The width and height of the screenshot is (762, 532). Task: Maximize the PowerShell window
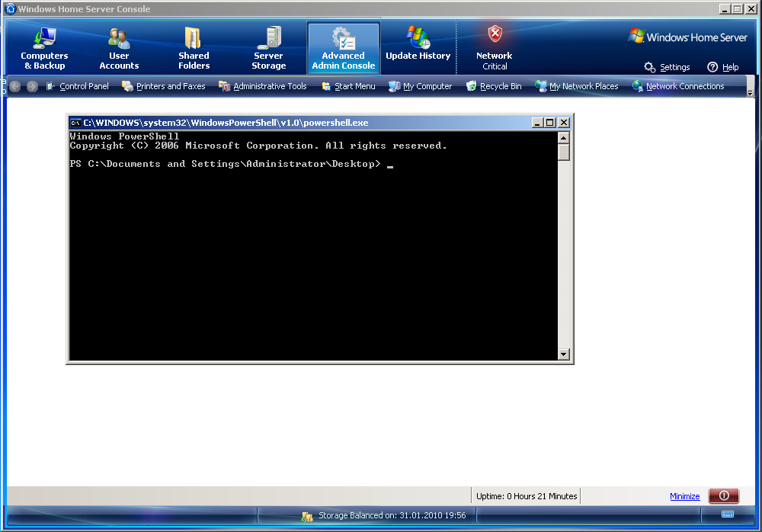click(550, 123)
